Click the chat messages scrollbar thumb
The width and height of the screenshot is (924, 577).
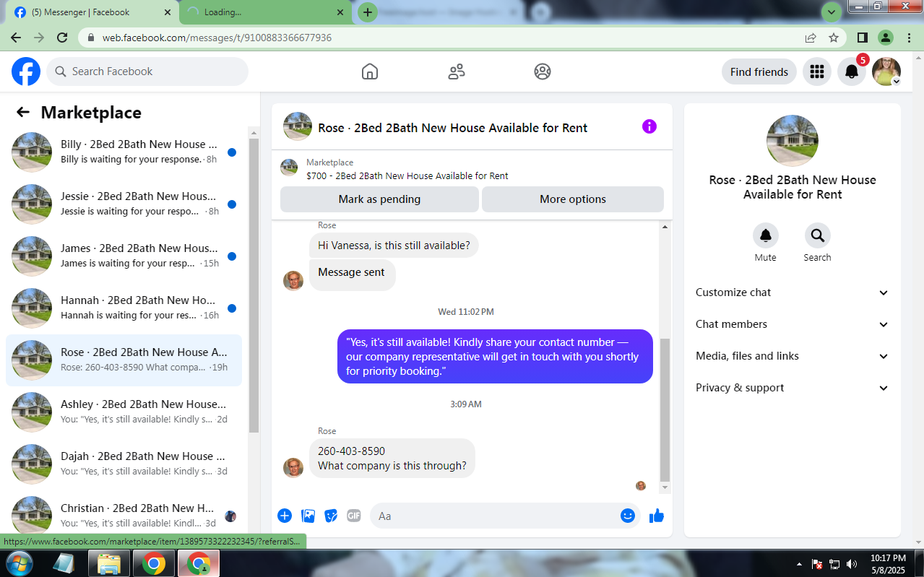665,409
